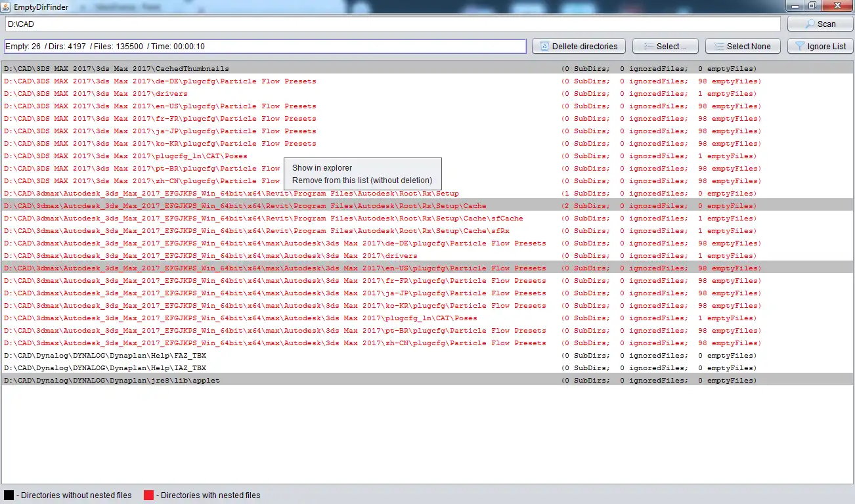Select the 3DS MAX 2017 ko-KR Particle Flow Presets row
Image resolution: width=855 pixels, height=504 pixels.
click(427, 144)
